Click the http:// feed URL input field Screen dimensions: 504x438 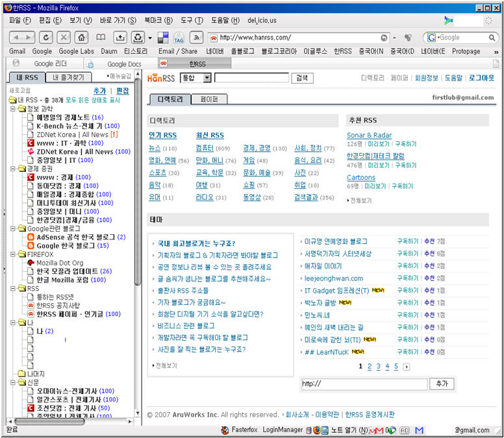[x=364, y=383]
